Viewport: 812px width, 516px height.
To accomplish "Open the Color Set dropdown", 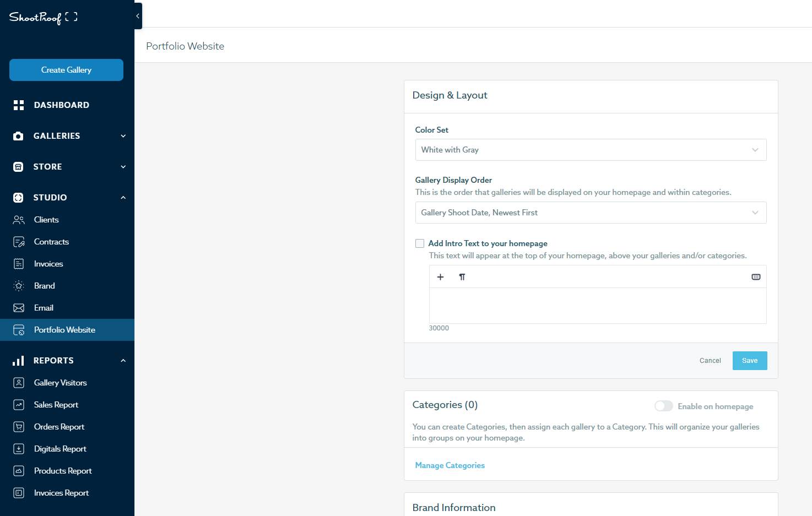I will [x=591, y=150].
